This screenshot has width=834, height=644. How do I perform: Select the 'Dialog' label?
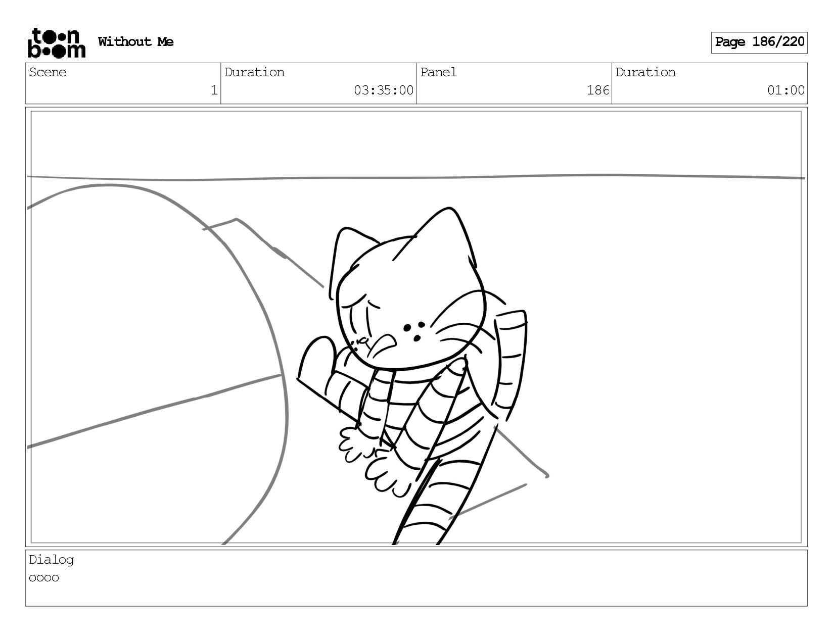tap(52, 560)
